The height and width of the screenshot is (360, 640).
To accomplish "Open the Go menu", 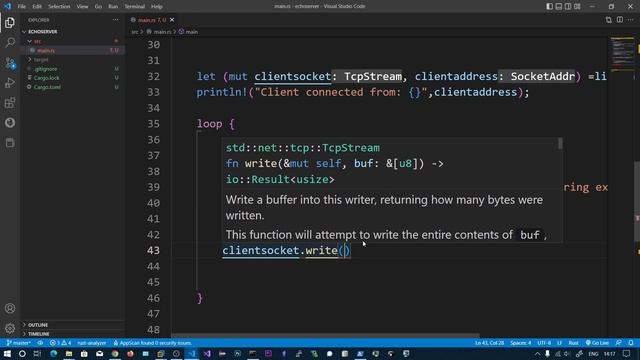I will [x=98, y=7].
